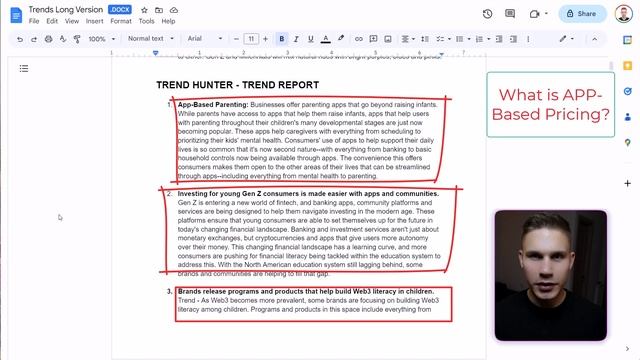
Task: Open the Tasks side panel icon
Action: click(627, 91)
